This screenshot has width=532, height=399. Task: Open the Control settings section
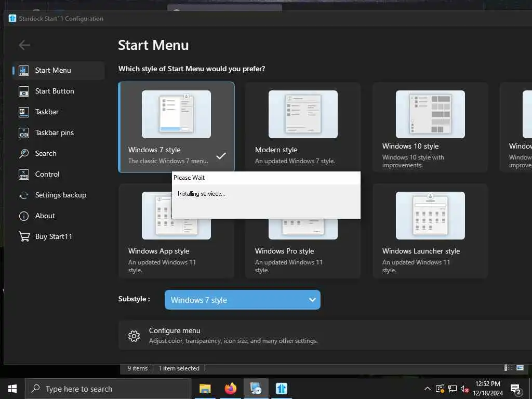(58, 174)
